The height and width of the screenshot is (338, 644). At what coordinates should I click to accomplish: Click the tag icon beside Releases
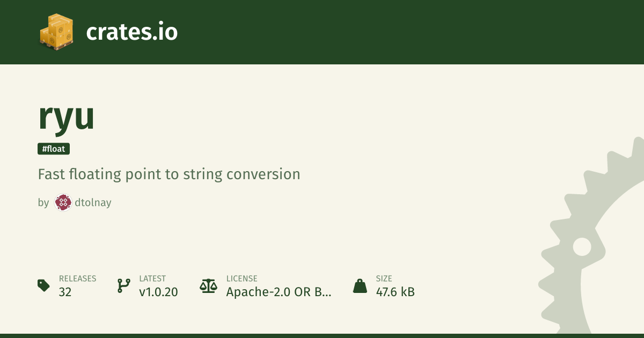click(x=44, y=285)
